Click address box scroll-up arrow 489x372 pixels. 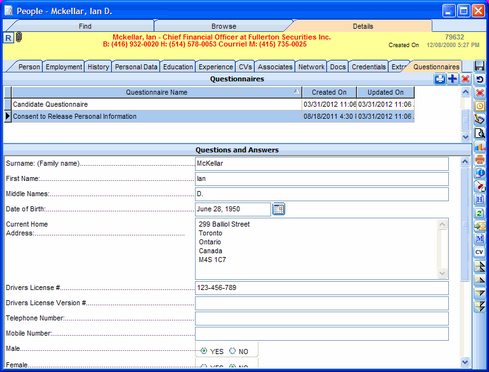click(x=442, y=225)
